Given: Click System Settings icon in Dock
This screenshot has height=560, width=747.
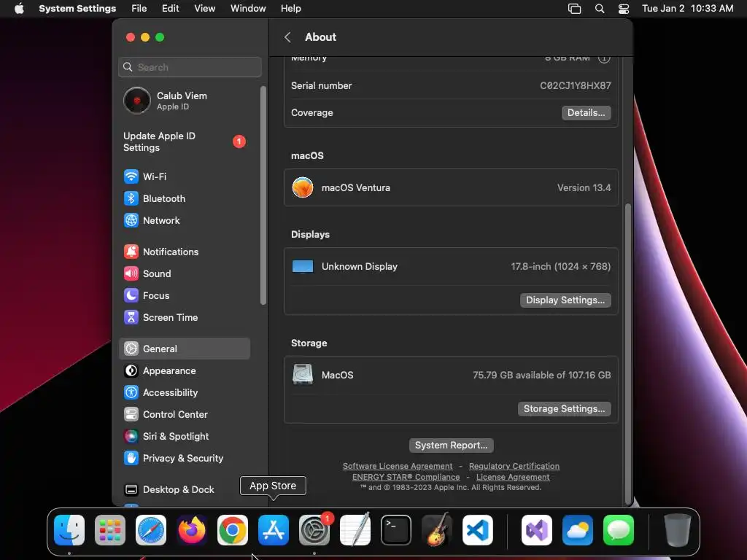Looking at the screenshot, I should [314, 530].
